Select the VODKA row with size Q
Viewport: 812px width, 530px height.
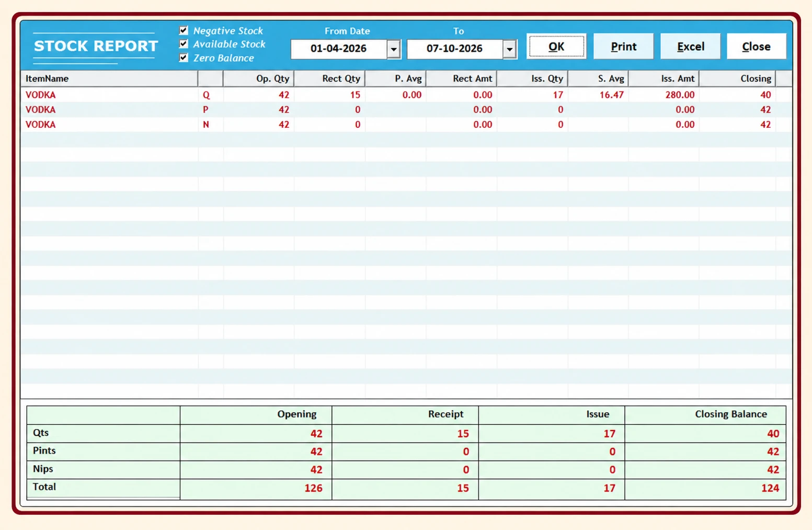point(406,95)
